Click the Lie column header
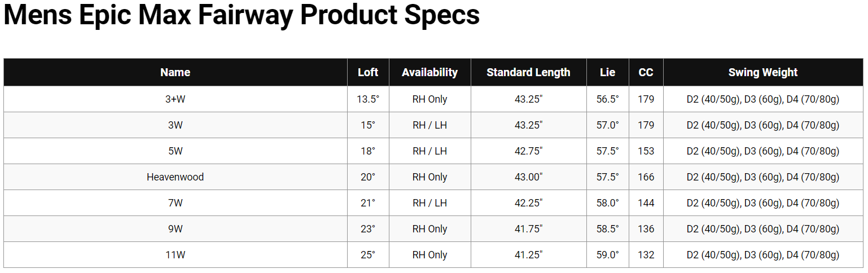868x273 pixels. tap(607, 72)
